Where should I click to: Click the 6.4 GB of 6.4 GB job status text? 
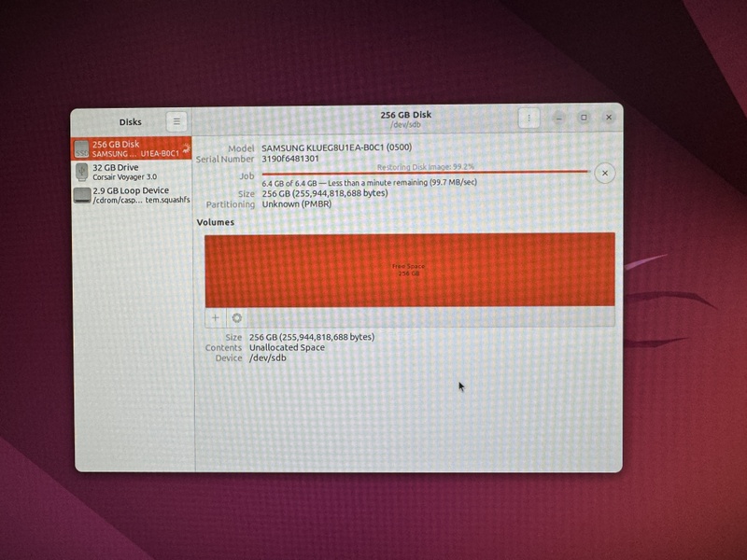pyautogui.click(x=369, y=183)
